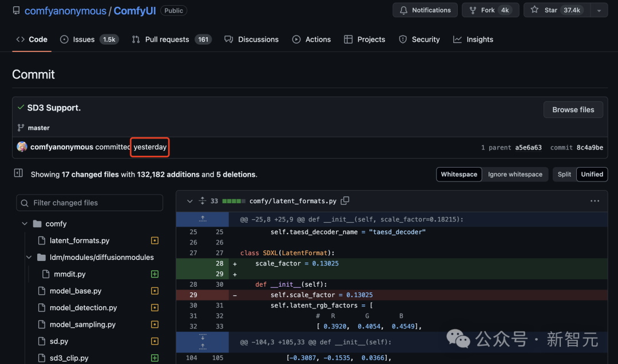This screenshot has height=364, width=618.
Task: Open the three-dot menu for latent_formats.py
Action: click(x=595, y=201)
